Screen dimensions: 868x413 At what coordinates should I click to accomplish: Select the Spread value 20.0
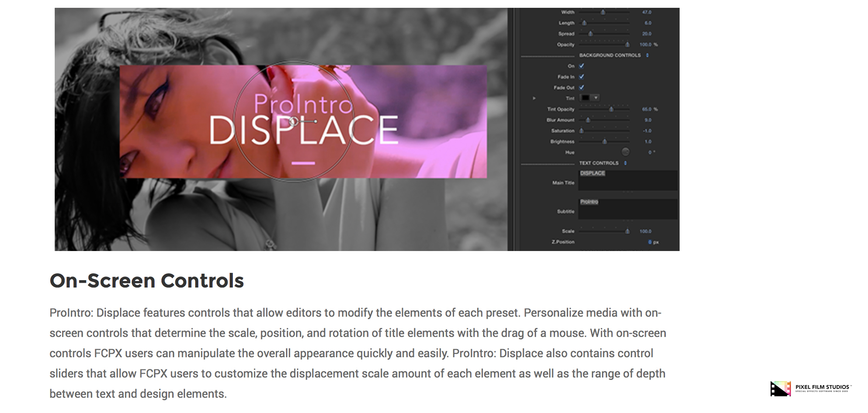tap(647, 34)
